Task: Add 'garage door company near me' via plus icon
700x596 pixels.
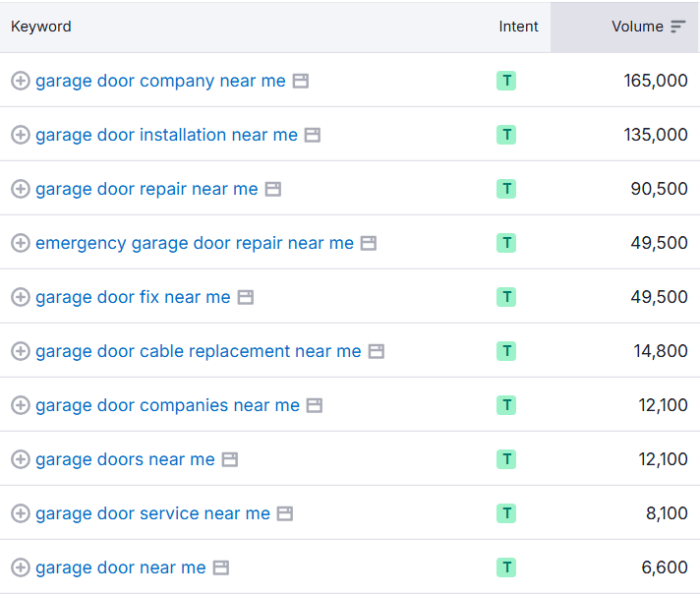Action: coord(21,81)
